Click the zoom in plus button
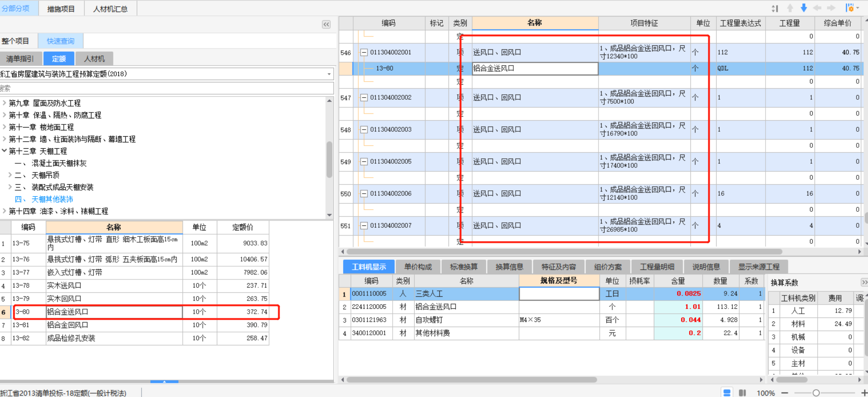Image resolution: width=868 pixels, height=397 pixels. (x=864, y=393)
